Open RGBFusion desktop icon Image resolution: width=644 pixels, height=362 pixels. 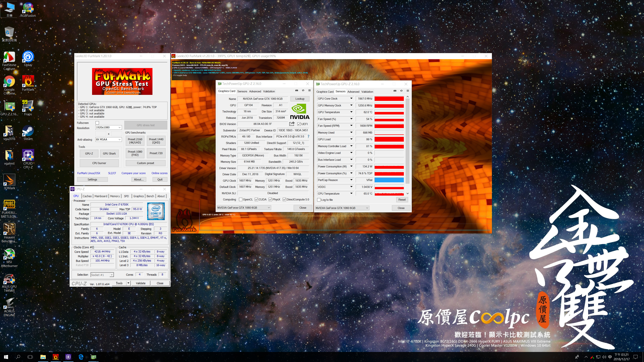click(28, 10)
